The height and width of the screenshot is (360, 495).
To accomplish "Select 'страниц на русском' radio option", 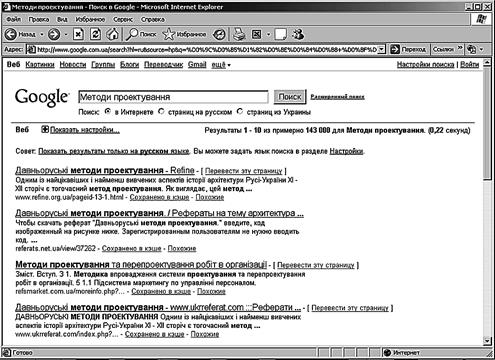I will (x=161, y=112).
